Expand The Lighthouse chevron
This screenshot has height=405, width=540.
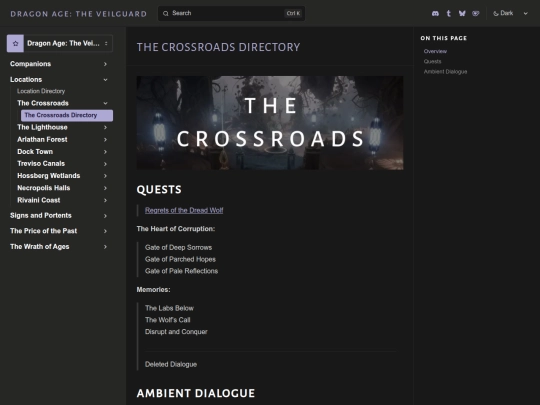pyautogui.click(x=105, y=127)
